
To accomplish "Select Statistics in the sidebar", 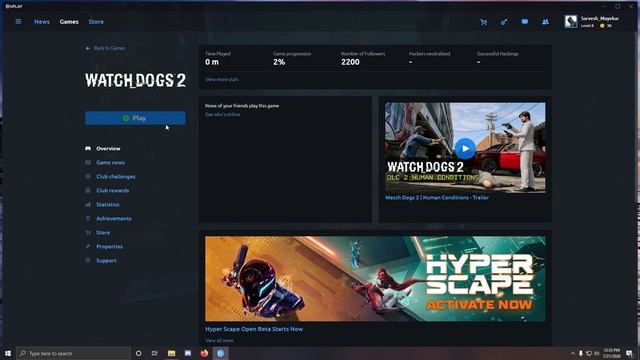I will (108, 204).
